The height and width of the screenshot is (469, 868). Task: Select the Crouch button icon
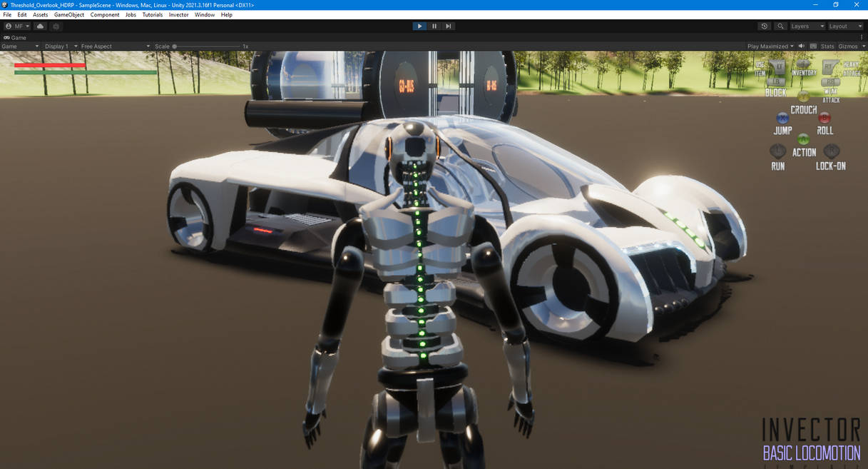click(803, 96)
